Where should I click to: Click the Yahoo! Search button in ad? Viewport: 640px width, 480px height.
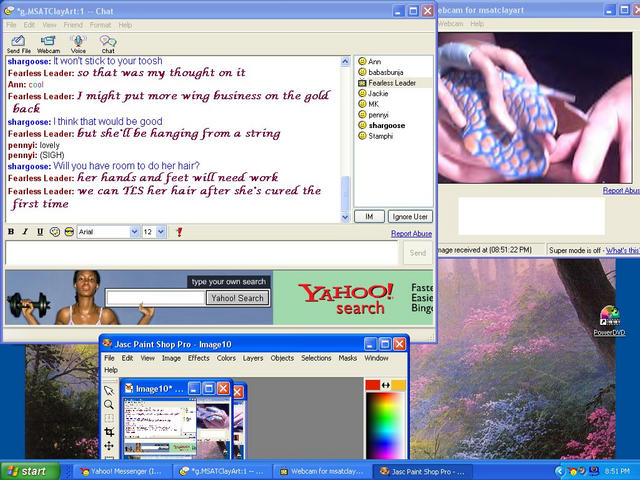coord(238,298)
